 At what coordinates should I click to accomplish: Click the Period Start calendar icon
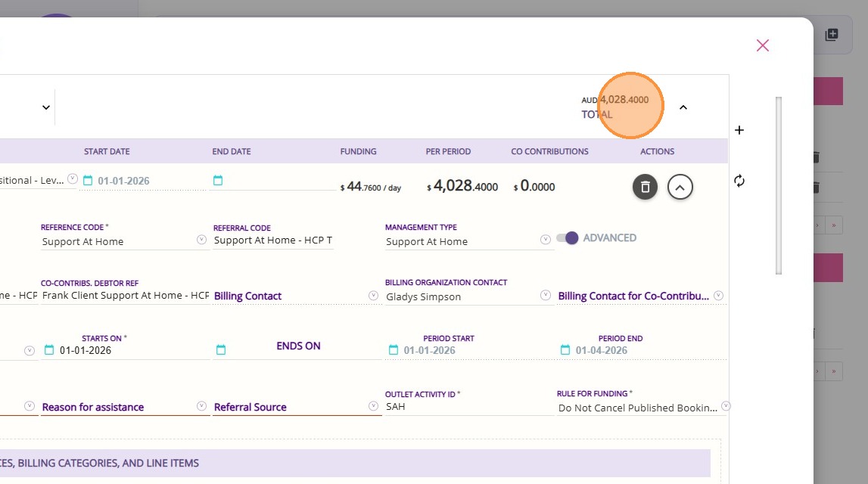pyautogui.click(x=393, y=350)
